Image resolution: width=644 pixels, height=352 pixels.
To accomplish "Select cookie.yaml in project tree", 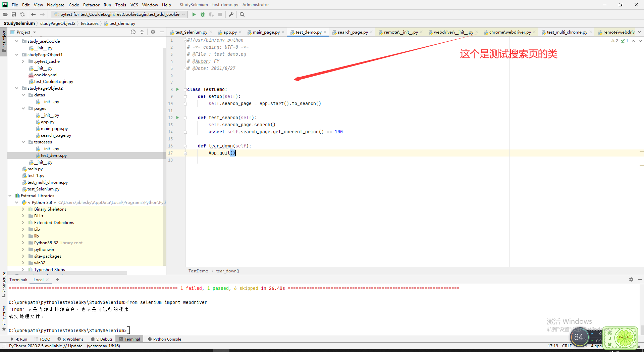I will tap(46, 75).
